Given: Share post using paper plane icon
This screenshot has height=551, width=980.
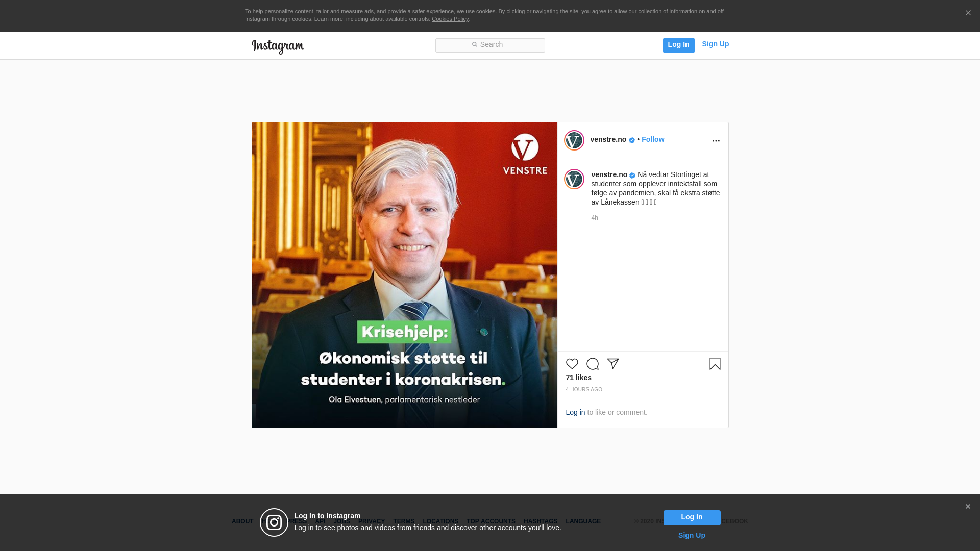Looking at the screenshot, I should coord(612,364).
